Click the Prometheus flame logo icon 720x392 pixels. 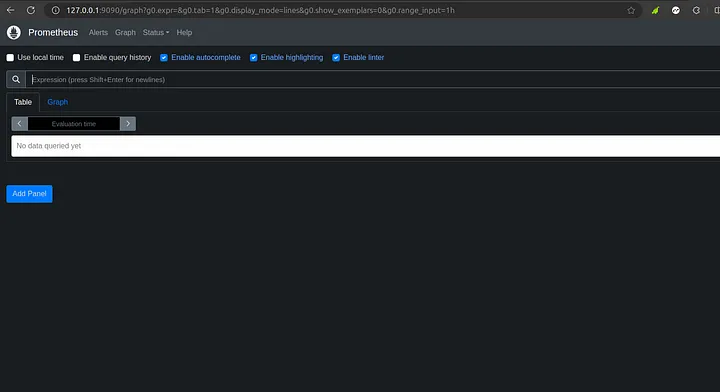14,33
